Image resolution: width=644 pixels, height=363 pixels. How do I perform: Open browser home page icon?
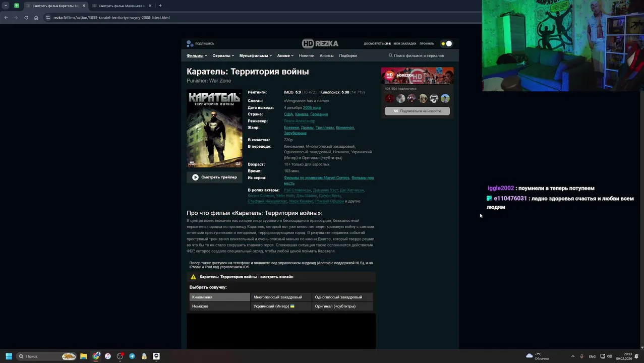coord(36,18)
